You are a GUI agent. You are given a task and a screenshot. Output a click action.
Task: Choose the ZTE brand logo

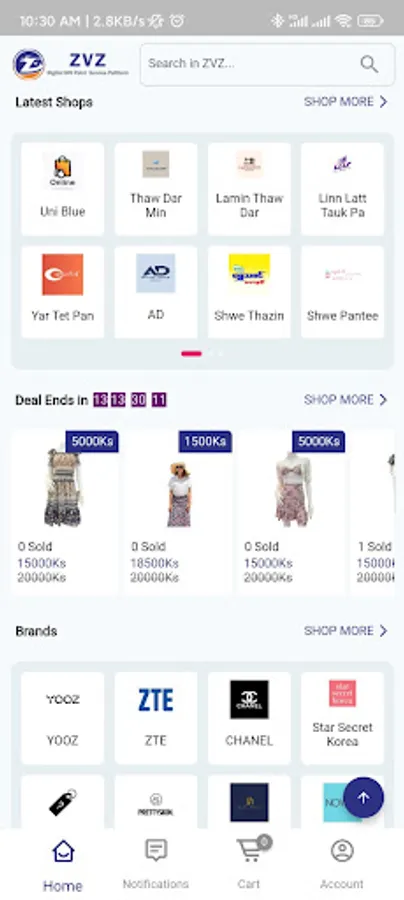coord(156,700)
